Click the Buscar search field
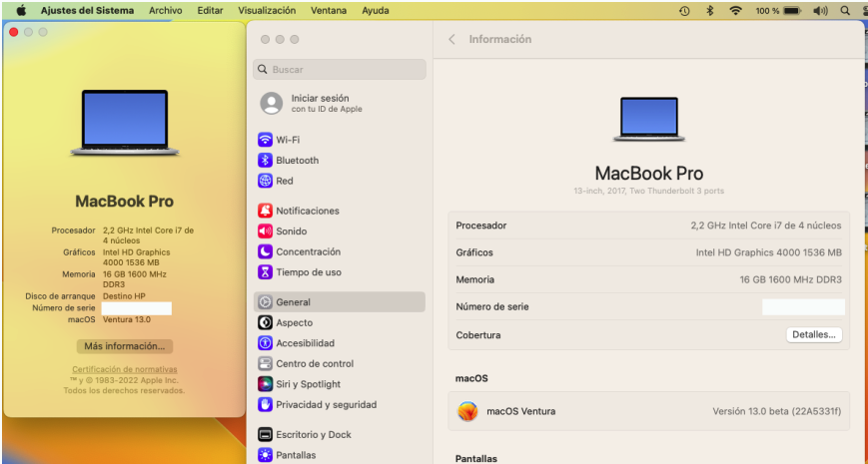Viewport: 868px width, 464px height. (340, 70)
